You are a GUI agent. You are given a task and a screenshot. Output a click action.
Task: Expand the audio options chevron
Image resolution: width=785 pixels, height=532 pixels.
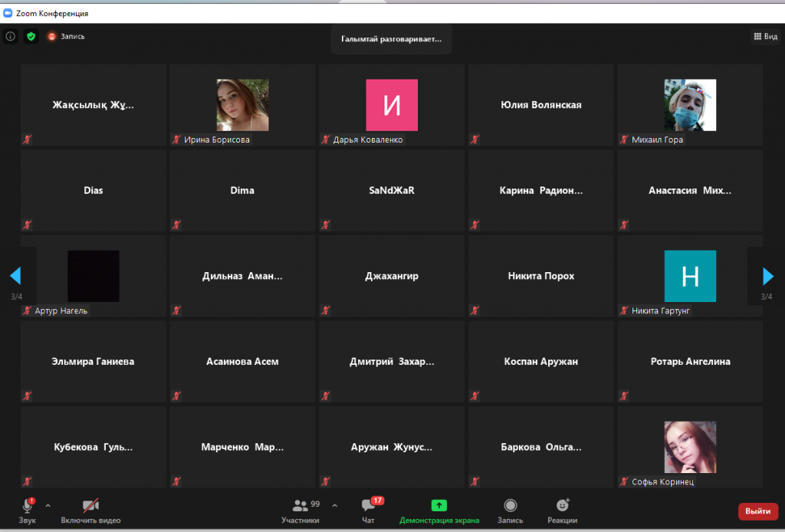[x=48, y=505]
